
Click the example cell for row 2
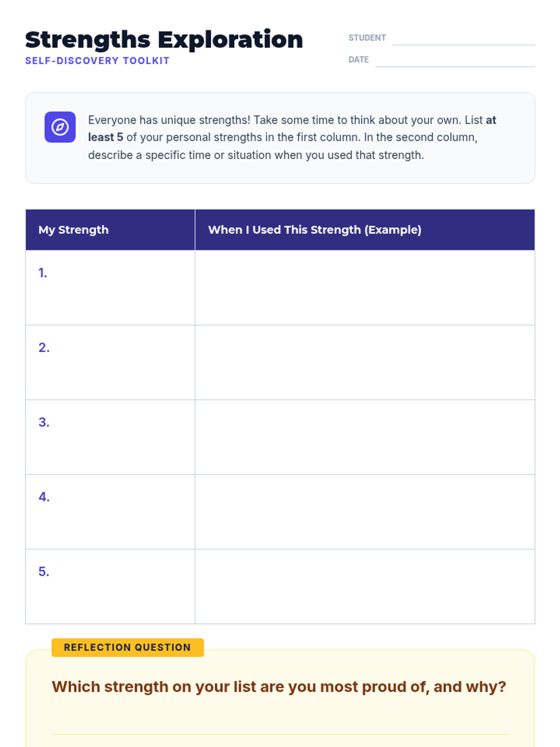[x=365, y=362]
